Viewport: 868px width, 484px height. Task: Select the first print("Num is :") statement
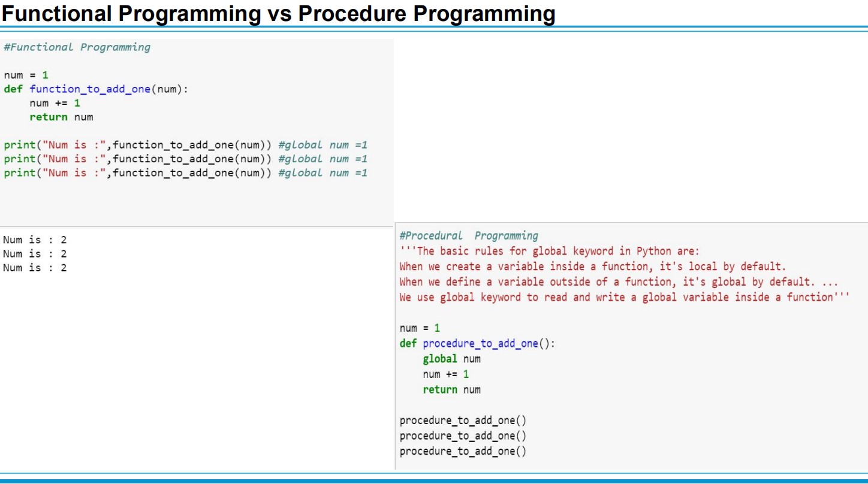185,145
